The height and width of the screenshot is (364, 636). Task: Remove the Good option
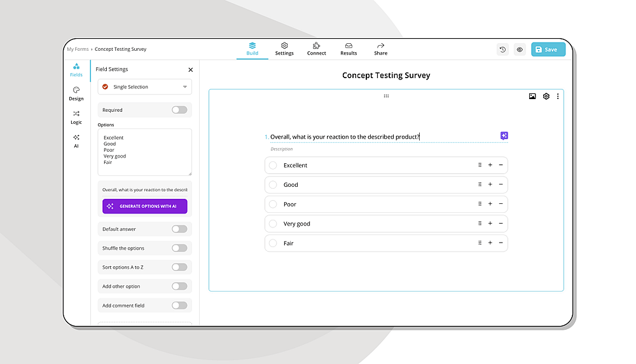click(x=501, y=184)
